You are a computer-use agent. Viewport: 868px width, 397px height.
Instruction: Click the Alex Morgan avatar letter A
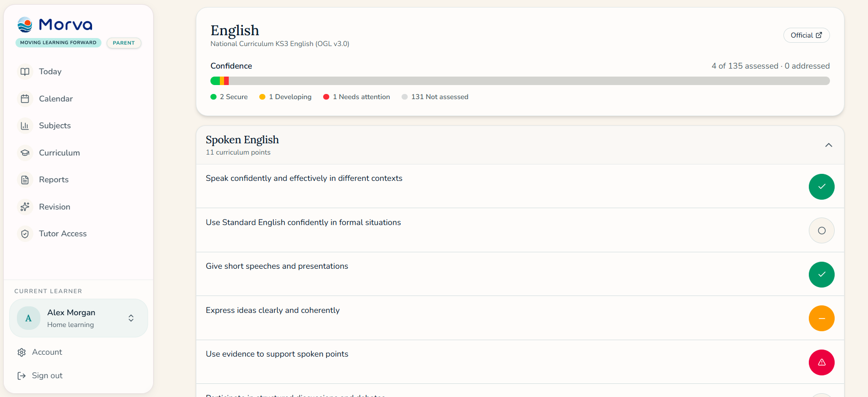[29, 318]
